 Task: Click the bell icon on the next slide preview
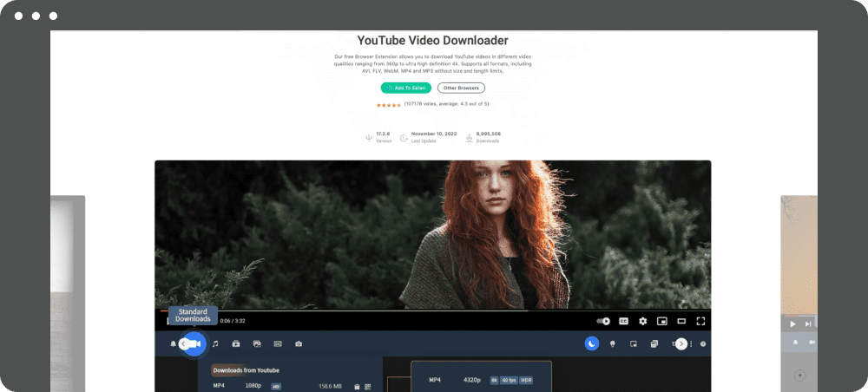tap(795, 343)
